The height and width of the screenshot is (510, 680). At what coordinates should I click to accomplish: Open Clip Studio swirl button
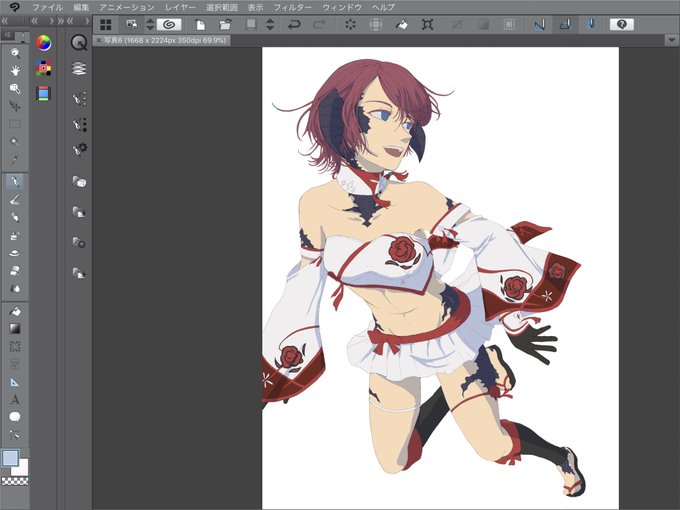coord(169,25)
